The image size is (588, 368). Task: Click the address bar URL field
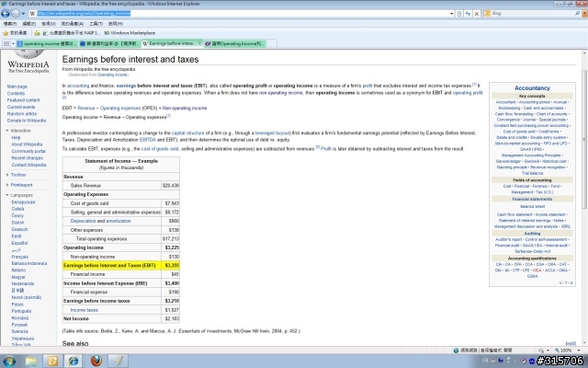240,14
